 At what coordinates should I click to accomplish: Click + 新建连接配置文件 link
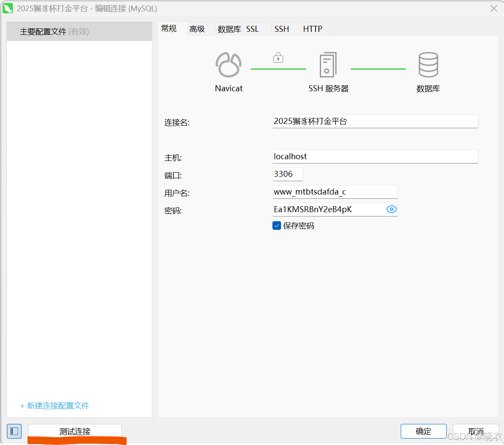coord(55,405)
